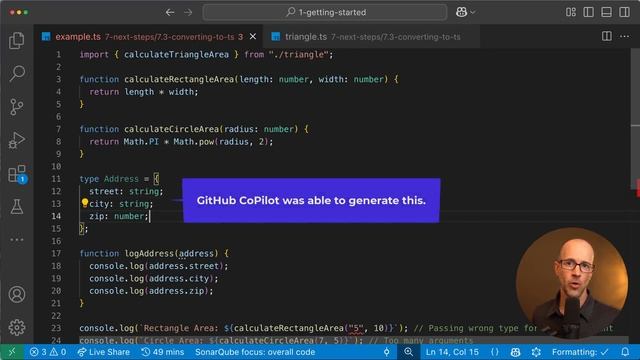Screen dimensions: 640x360
Task: Open the Explorer view in activity bar
Action: pyautogui.click(x=17, y=40)
